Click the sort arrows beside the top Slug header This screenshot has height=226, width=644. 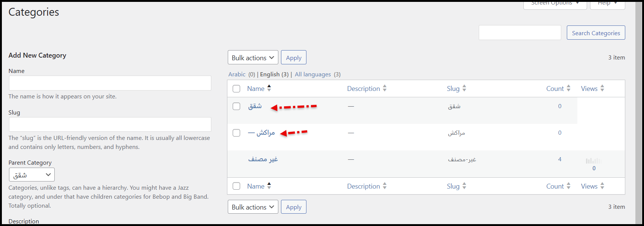[x=464, y=88]
